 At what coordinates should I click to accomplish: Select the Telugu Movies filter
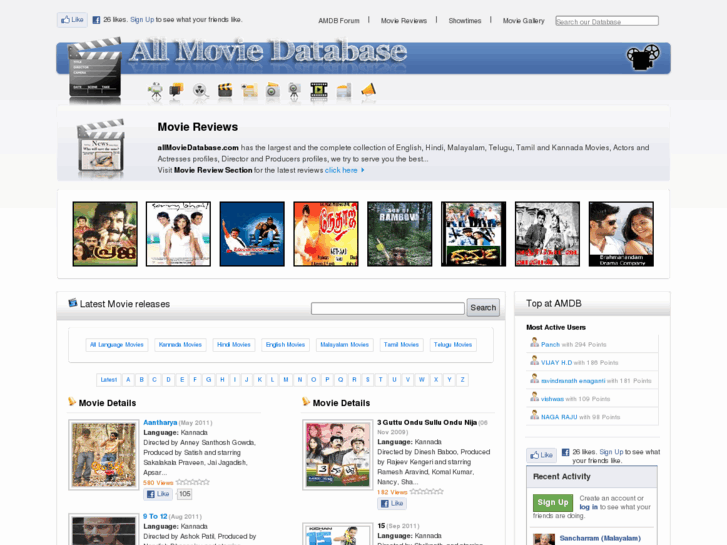453,345
